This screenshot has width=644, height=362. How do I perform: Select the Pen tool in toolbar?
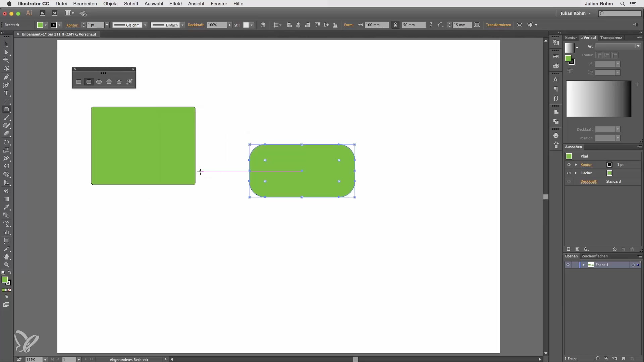coord(6,77)
